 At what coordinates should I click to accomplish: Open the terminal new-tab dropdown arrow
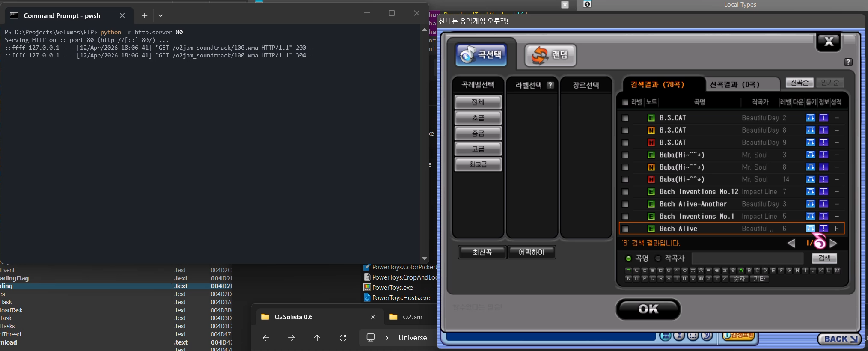[161, 15]
